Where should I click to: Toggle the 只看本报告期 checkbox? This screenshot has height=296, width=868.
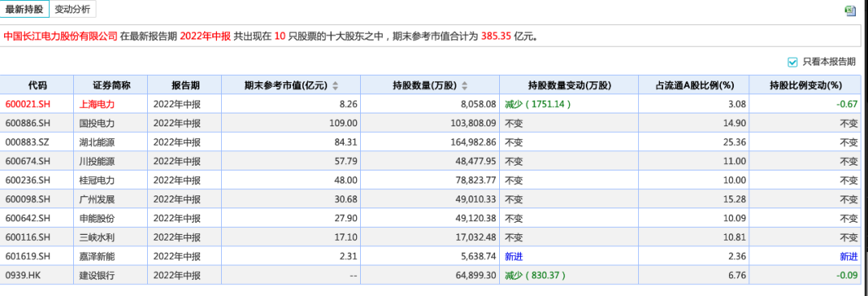coord(792,61)
